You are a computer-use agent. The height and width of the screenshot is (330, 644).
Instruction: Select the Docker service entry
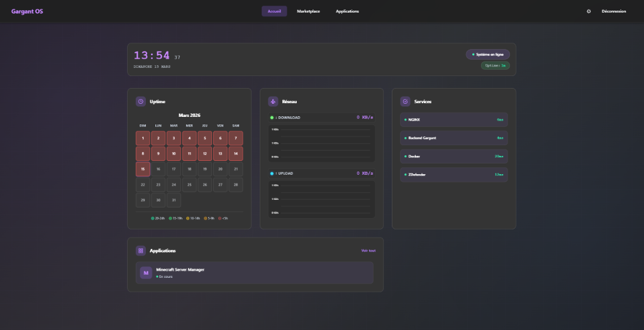(454, 156)
